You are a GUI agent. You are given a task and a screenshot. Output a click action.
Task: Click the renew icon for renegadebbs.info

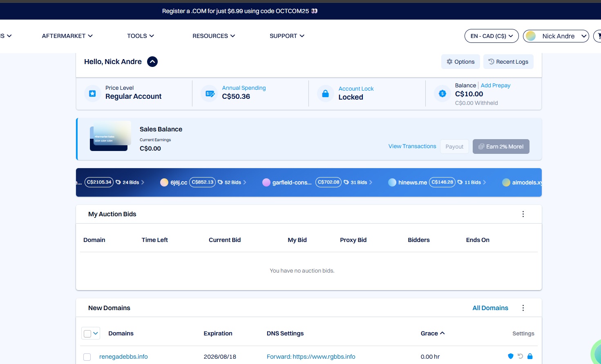[x=520, y=356]
